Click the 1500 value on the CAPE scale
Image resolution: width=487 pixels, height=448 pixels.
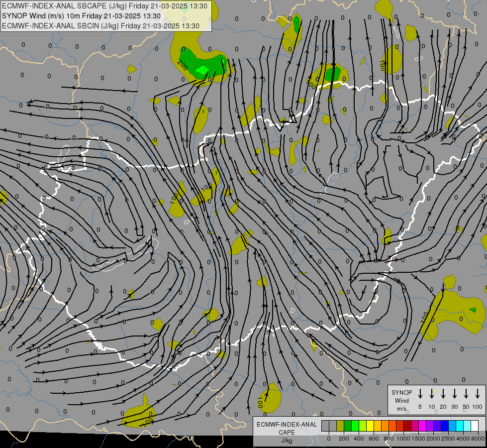[418, 439]
